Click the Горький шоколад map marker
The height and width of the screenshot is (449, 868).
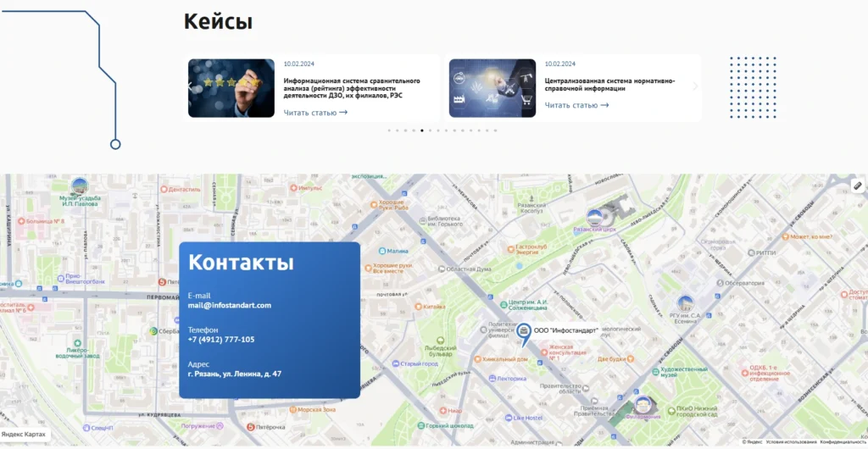421,426
